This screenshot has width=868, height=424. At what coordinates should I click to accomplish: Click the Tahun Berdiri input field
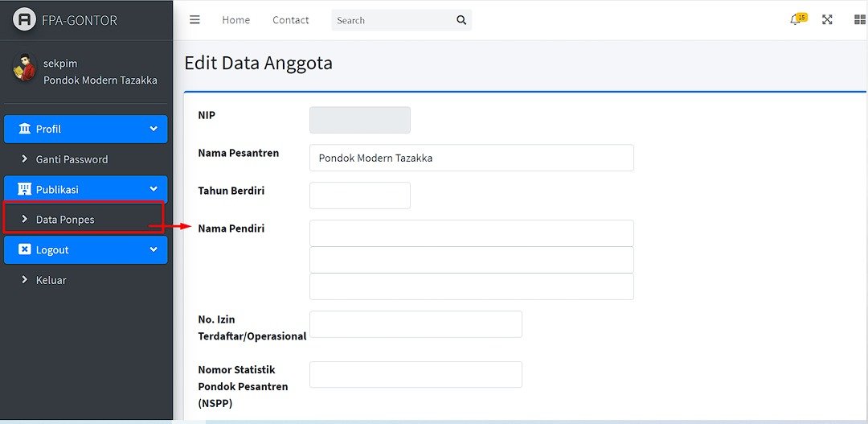click(x=359, y=196)
